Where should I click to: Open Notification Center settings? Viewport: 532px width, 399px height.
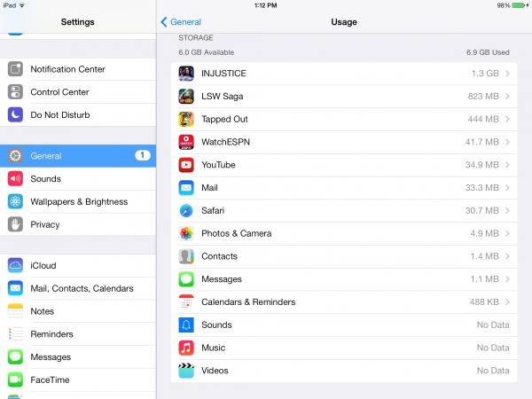[x=67, y=69]
